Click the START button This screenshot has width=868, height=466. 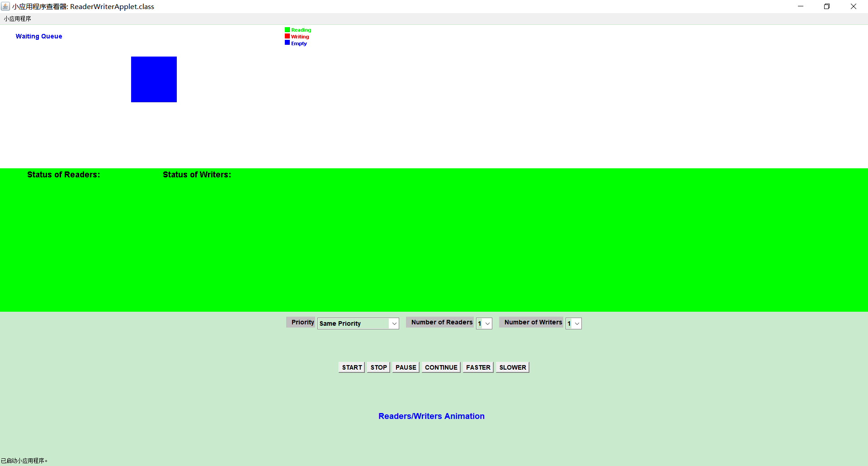click(352, 367)
